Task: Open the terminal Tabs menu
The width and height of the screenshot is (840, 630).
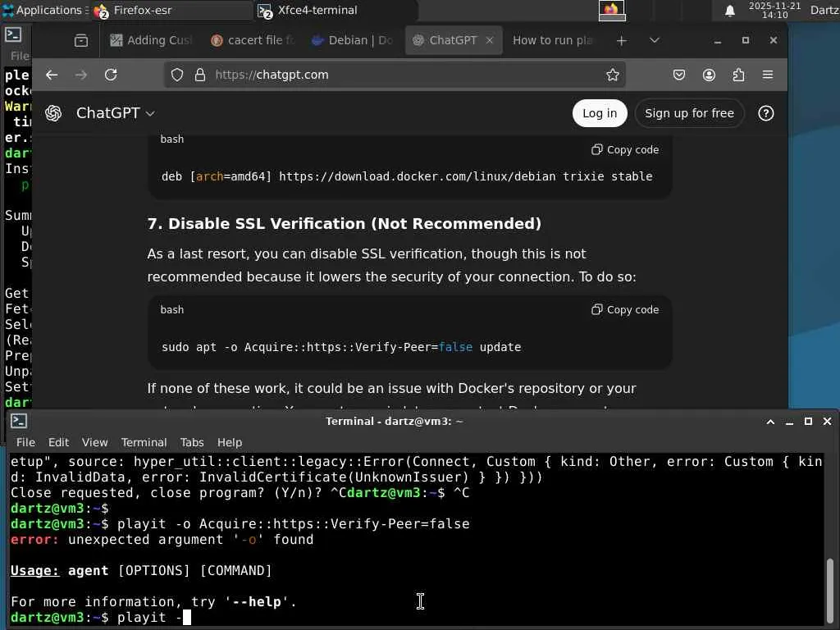Action: coord(192,442)
